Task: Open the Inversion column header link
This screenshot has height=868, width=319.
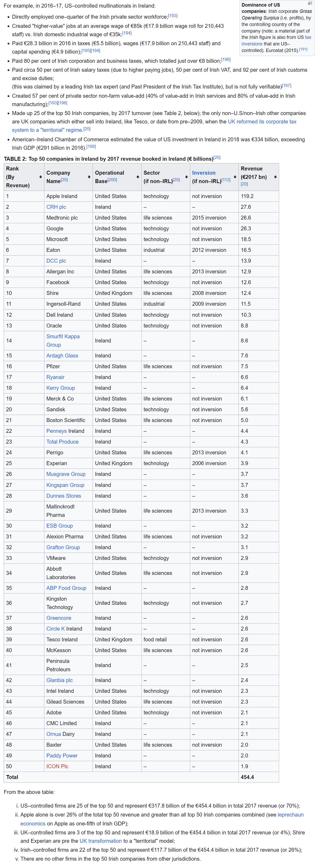Action: click(x=204, y=173)
